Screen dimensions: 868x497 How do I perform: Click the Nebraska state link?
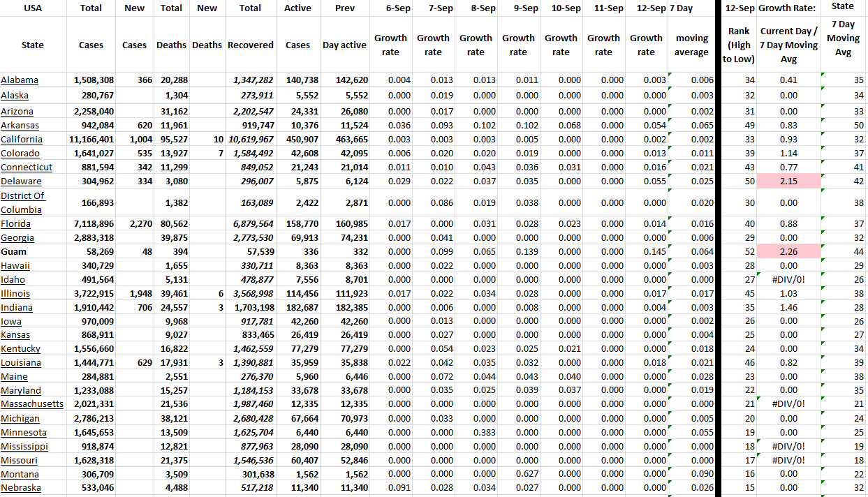tap(21, 488)
